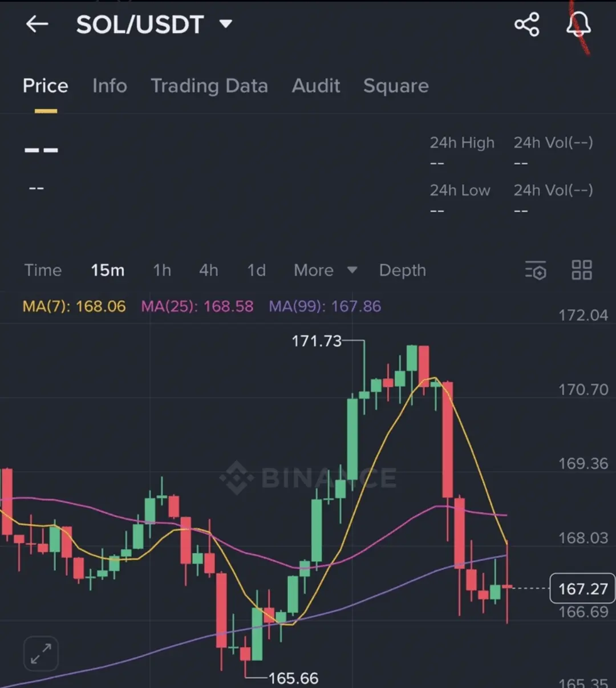The image size is (616, 688).
Task: Go to the Square tab
Action: click(x=396, y=86)
